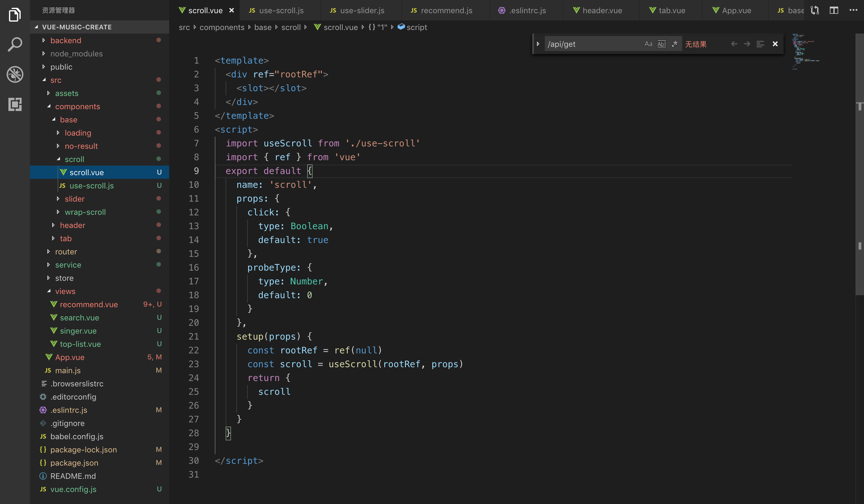Expand the public folder
The image size is (864, 504).
click(x=99, y=67)
